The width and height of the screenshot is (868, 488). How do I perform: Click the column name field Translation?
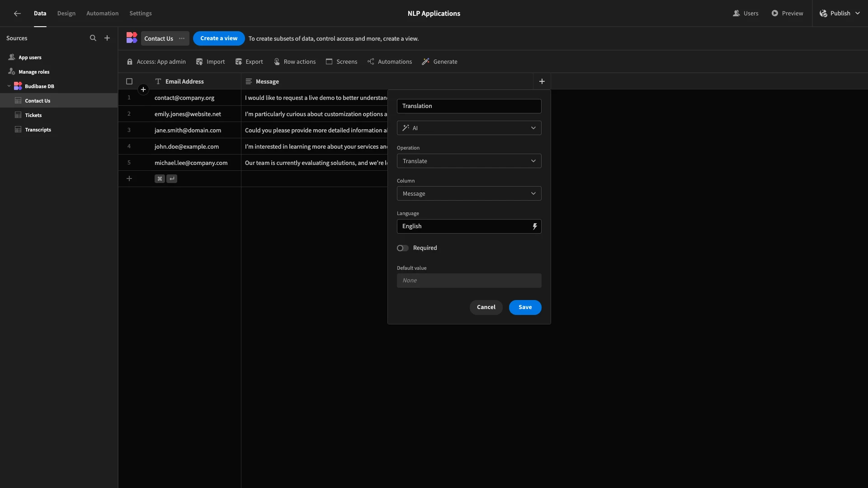pyautogui.click(x=469, y=106)
